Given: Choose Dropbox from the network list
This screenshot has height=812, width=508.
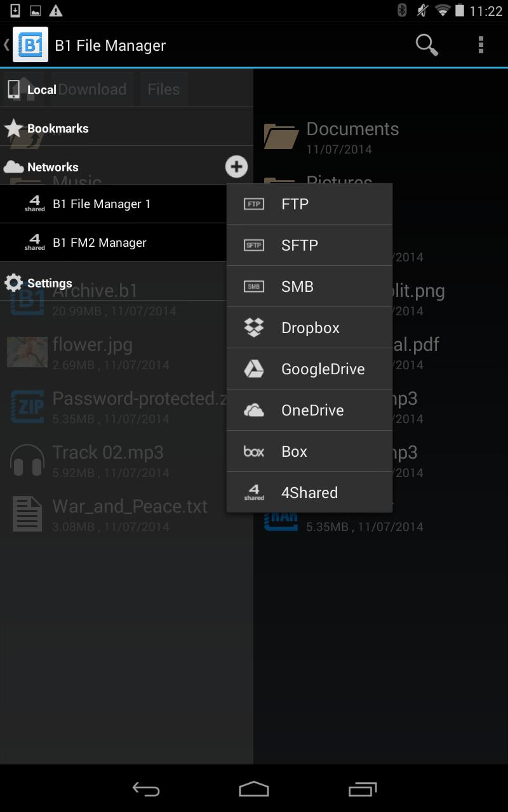Looking at the screenshot, I should [x=309, y=328].
